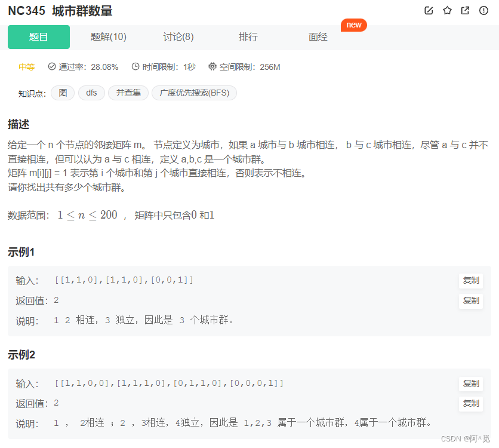The image size is (499, 448).
Task: Switch to the 题解(10) tab
Action: click(109, 36)
